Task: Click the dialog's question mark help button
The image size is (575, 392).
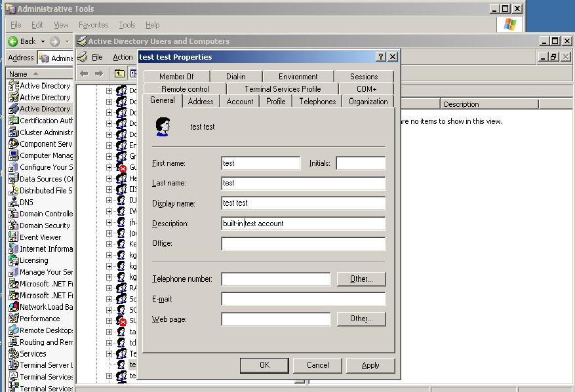Action: [381, 57]
